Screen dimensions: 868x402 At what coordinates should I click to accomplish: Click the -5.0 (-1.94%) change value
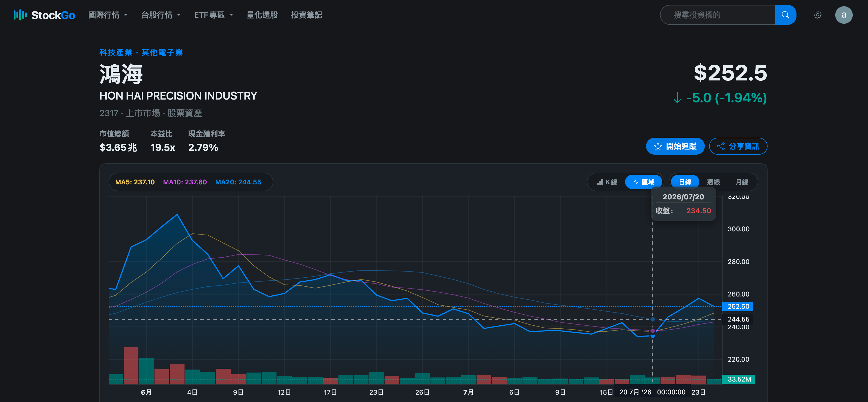pos(726,98)
